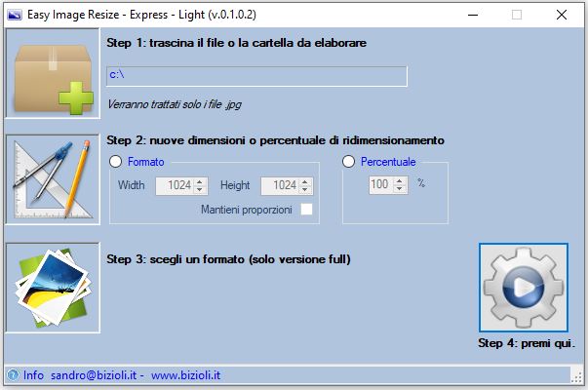Viewport: 588px width, 390px height.
Task: Minimize the Easy Image Resize window
Action: click(473, 15)
